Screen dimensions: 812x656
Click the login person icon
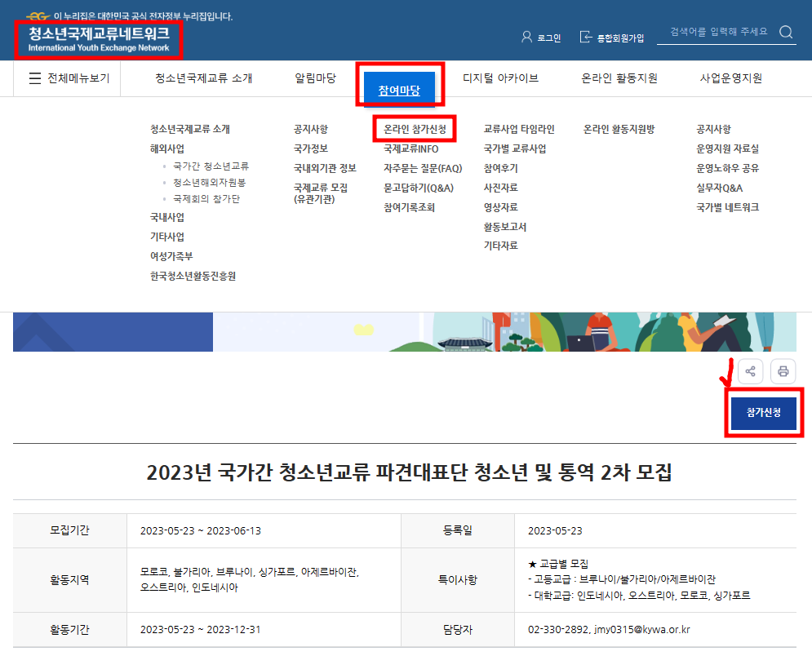[x=526, y=37]
